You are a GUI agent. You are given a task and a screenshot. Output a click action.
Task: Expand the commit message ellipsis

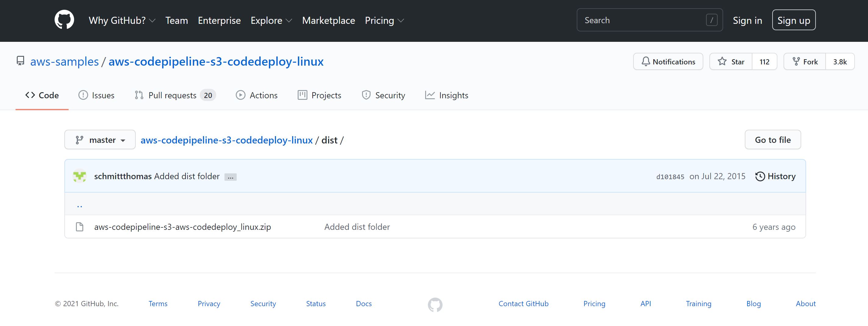(231, 177)
